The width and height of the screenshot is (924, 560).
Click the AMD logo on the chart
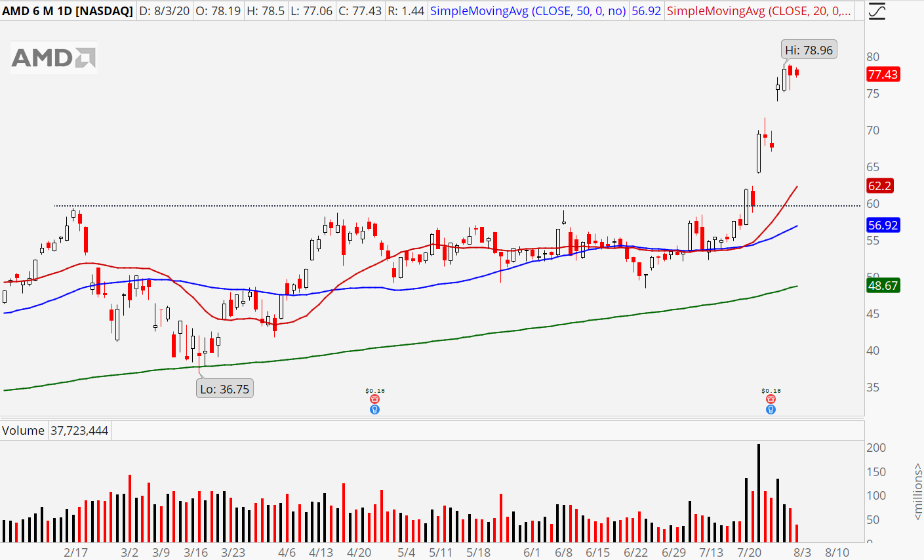[54, 58]
